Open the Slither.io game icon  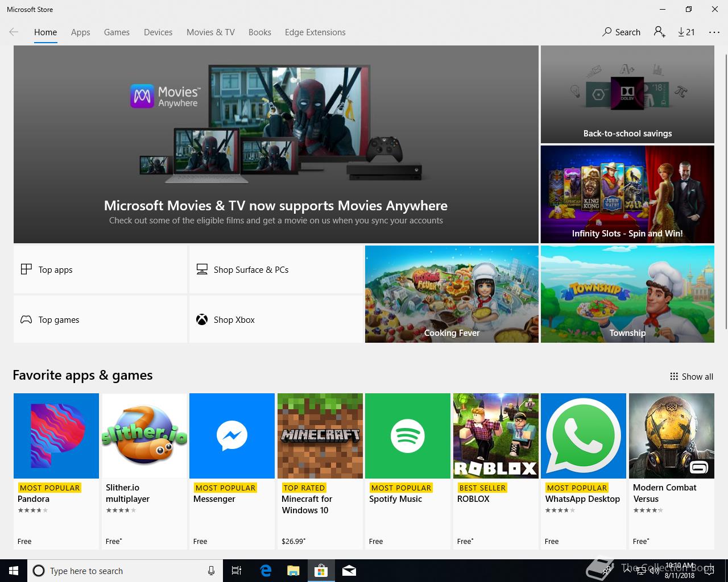[x=144, y=436]
